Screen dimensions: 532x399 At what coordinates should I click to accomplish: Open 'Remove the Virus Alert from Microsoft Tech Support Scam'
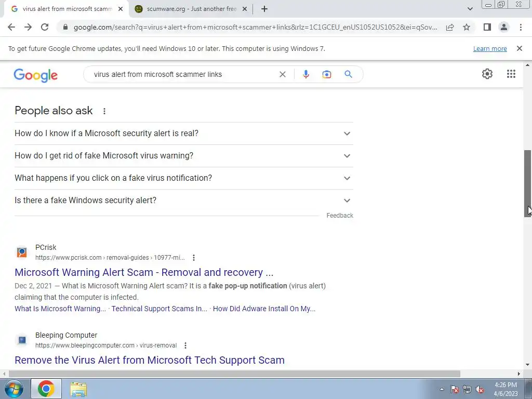(x=150, y=360)
